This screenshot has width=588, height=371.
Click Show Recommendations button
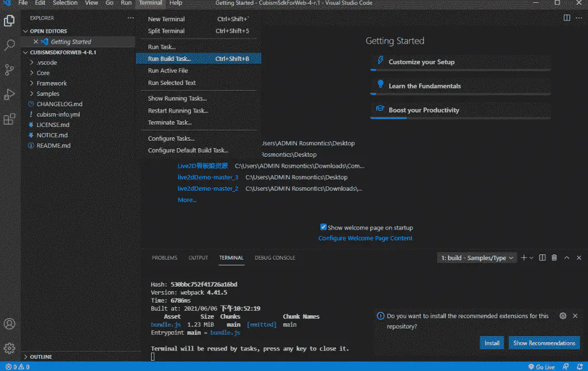[x=544, y=343]
